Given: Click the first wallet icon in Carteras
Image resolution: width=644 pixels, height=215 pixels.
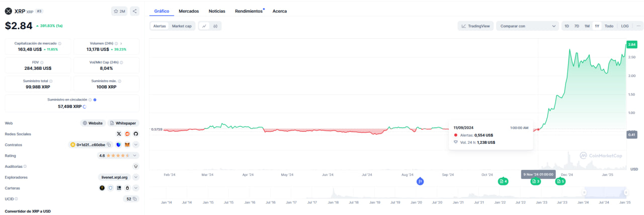Looking at the screenshot, I should tap(102, 188).
